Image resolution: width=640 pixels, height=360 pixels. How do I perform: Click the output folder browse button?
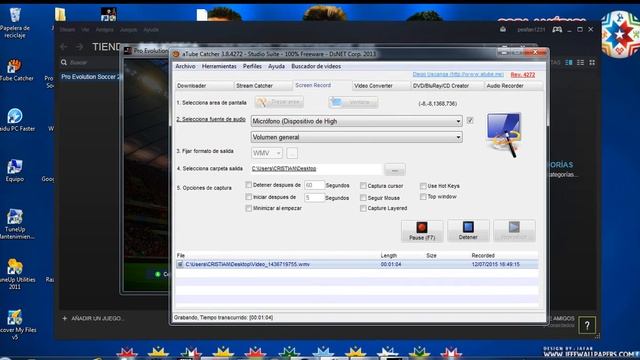click(395, 169)
